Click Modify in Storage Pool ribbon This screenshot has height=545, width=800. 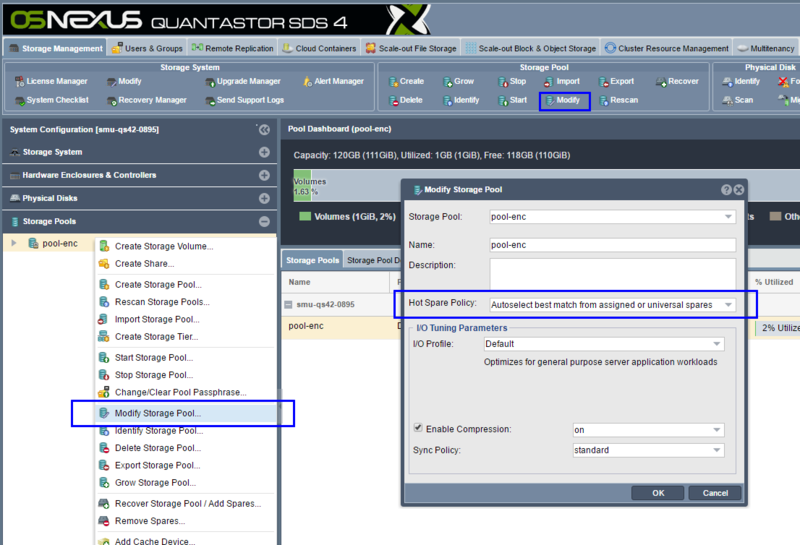pos(564,101)
